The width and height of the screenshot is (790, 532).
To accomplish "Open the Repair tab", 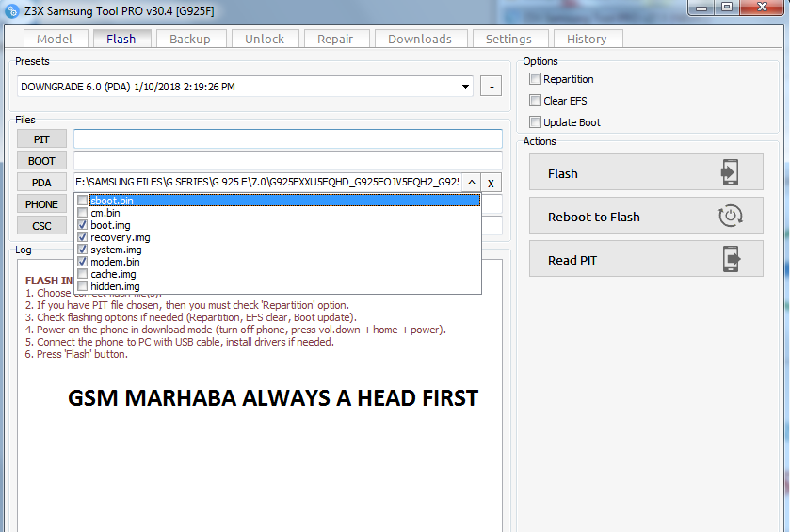I will (336, 39).
